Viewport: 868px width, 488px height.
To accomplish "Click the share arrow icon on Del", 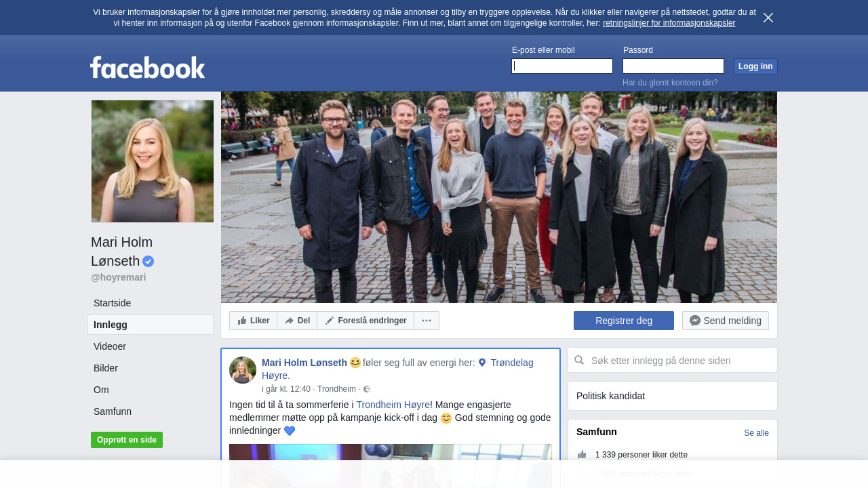I will click(289, 321).
